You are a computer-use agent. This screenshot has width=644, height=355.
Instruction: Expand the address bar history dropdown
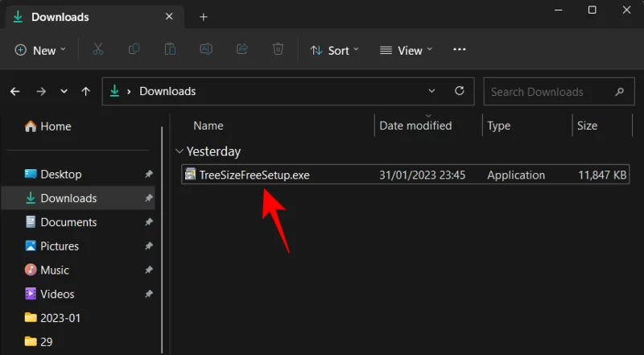[432, 92]
